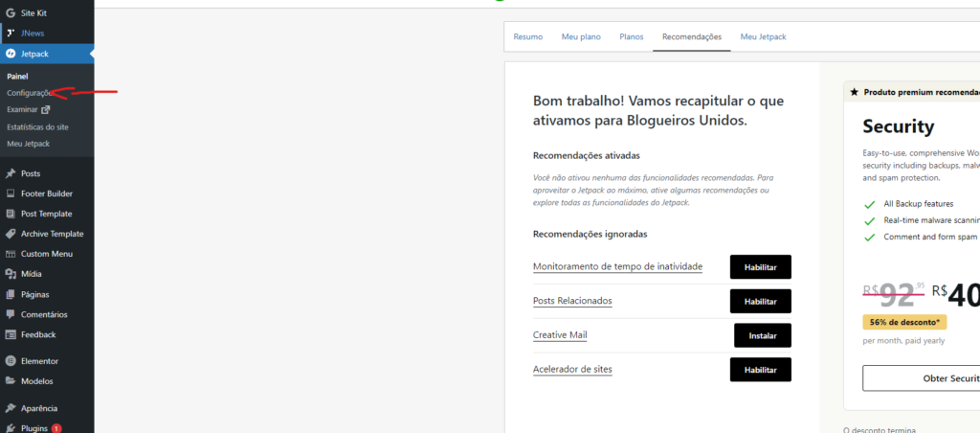980x433 pixels.
Task: Click the Modelos folder icon
Action: point(11,381)
